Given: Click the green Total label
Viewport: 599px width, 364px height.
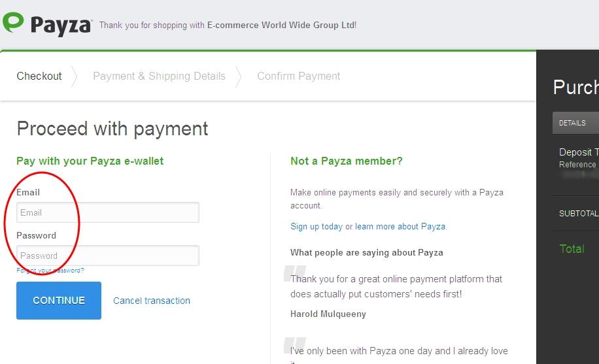Looking at the screenshot, I should (572, 249).
